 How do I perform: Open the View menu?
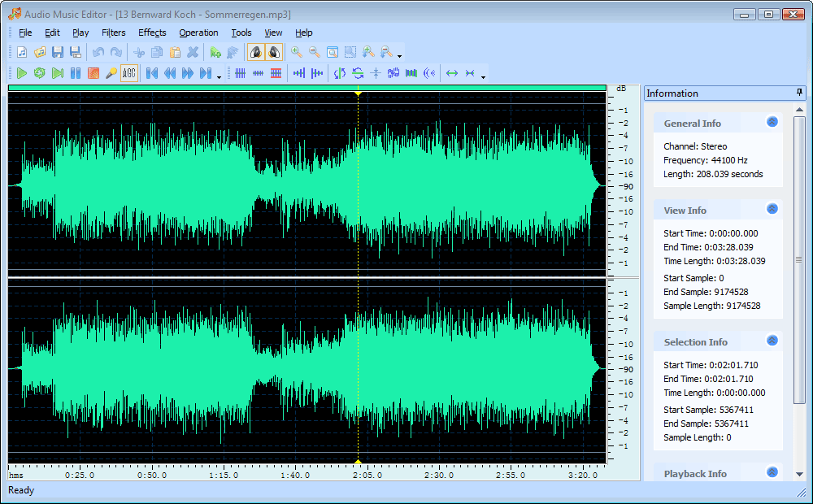(x=273, y=33)
